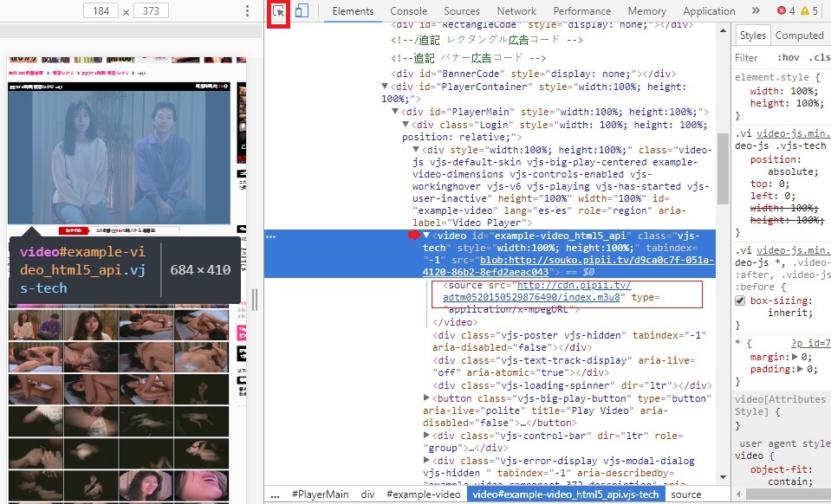Click the breadcrumb overflow ellipsis at bottom
This screenshot has height=504, width=831.
(x=275, y=495)
